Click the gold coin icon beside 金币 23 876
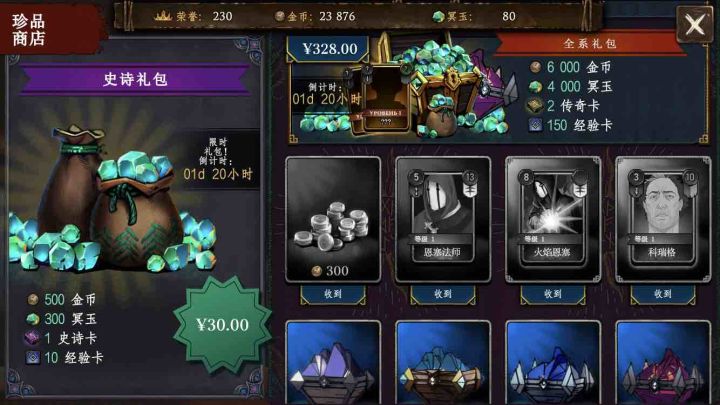The width and height of the screenshot is (720, 405). (x=280, y=17)
